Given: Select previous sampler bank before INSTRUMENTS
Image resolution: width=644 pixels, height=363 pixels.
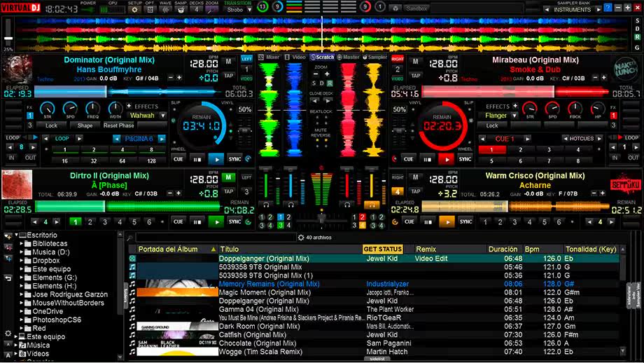Looking at the screenshot, I should [x=547, y=9].
